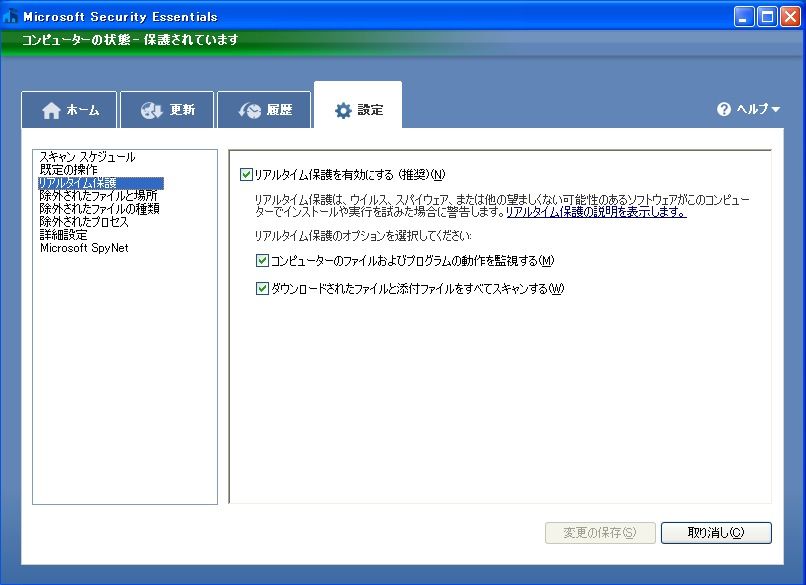The image size is (806, 585).
Task: Select the 設定 tab
Action: (x=358, y=105)
